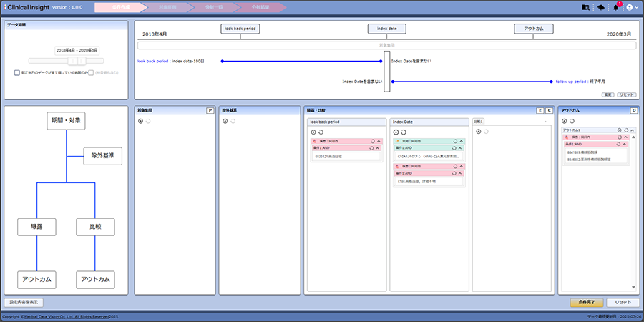Add condition in look back period box
Screen dimensions: 644x322
point(314,132)
